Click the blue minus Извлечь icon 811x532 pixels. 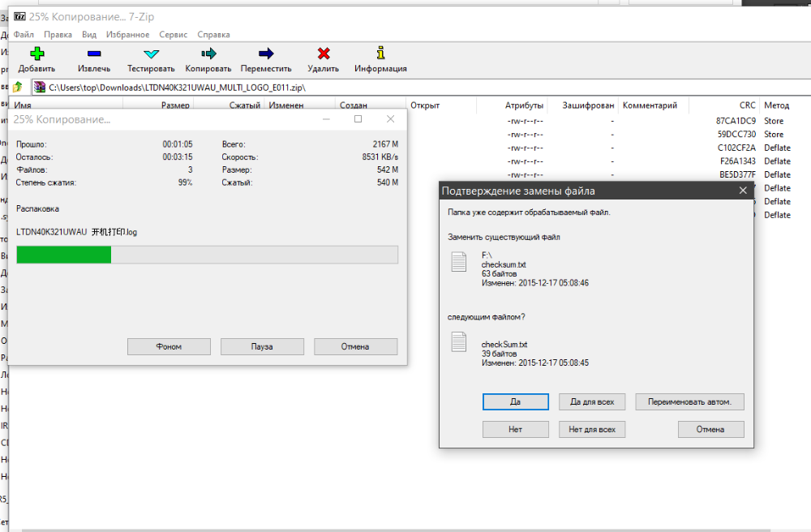[94, 54]
